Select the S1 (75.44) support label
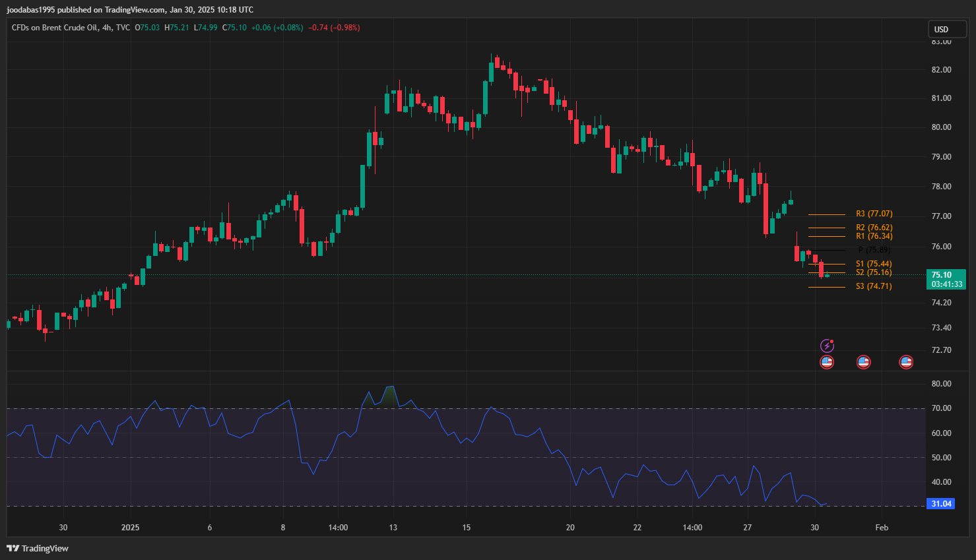976x560 pixels. pos(874,264)
